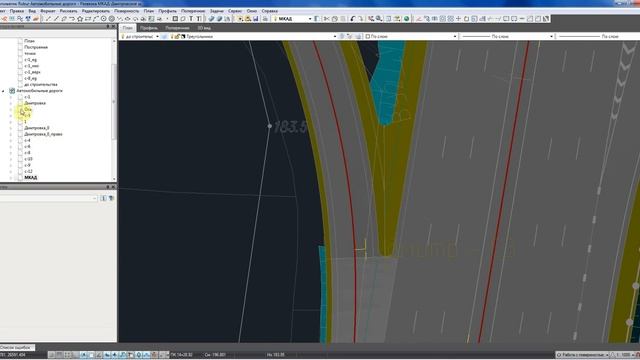
Task: Select the с-8_mg tree item
Action: coord(30,78)
